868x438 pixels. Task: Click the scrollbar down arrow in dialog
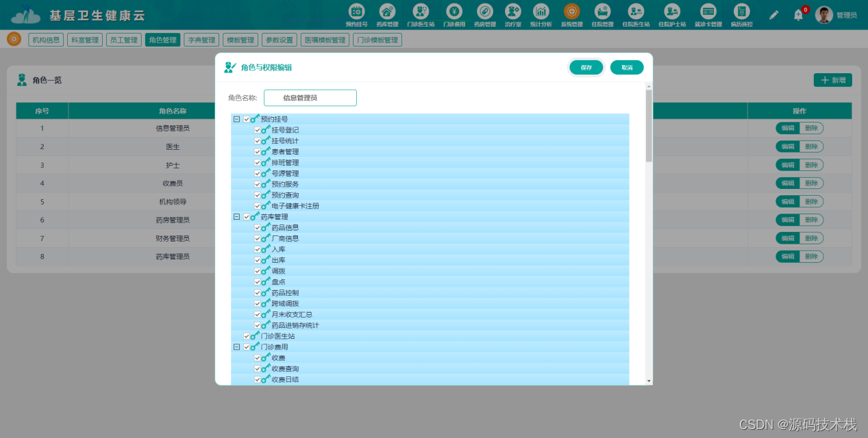[649, 381]
